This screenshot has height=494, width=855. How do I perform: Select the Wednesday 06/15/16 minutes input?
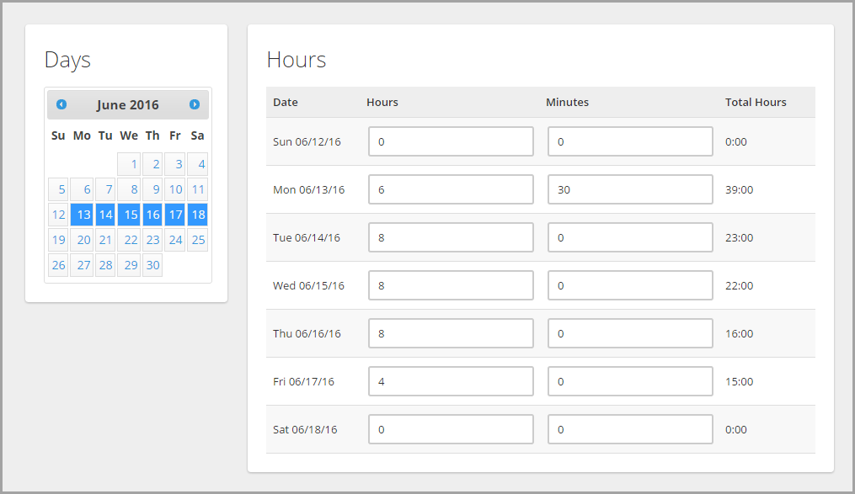click(x=630, y=286)
